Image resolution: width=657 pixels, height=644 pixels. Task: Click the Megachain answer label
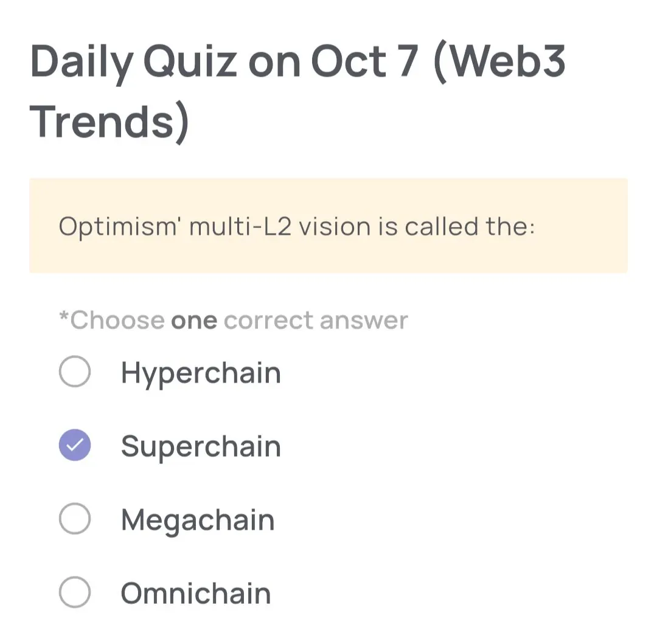tap(198, 520)
